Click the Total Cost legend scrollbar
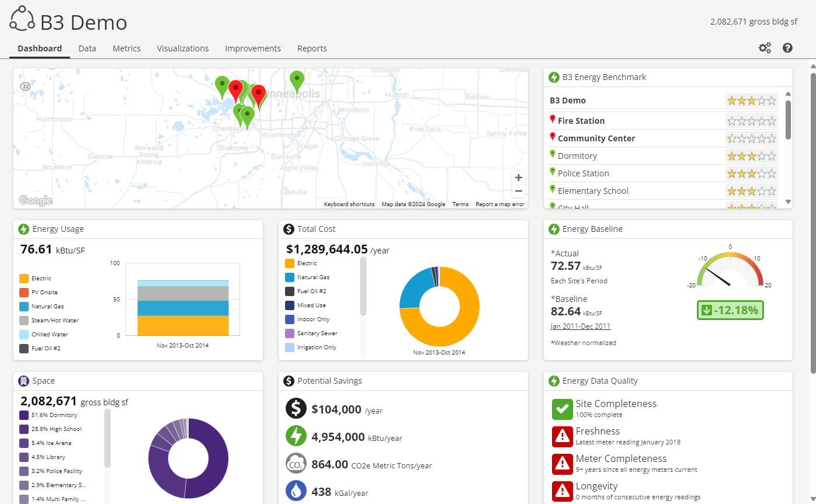This screenshot has width=816, height=504. click(x=363, y=286)
